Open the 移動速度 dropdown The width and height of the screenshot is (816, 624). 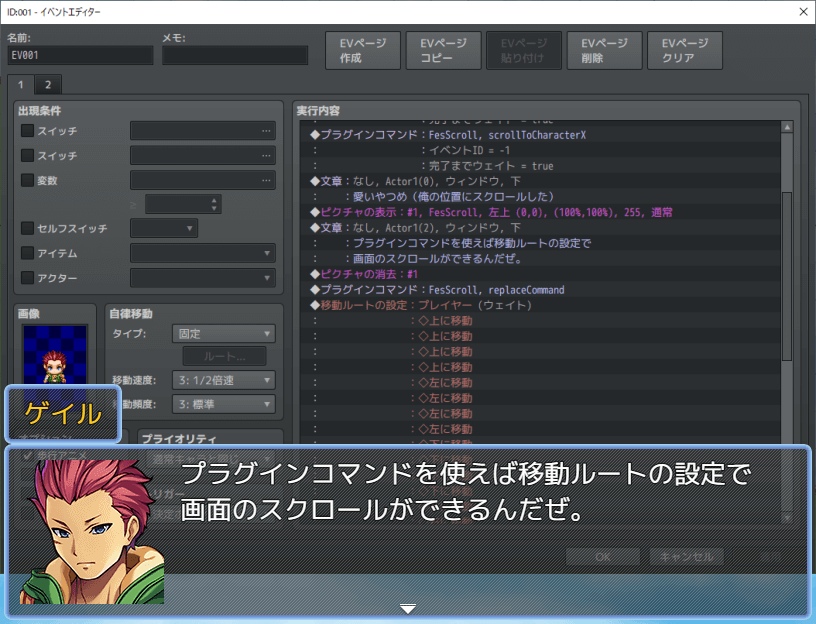coord(224,380)
